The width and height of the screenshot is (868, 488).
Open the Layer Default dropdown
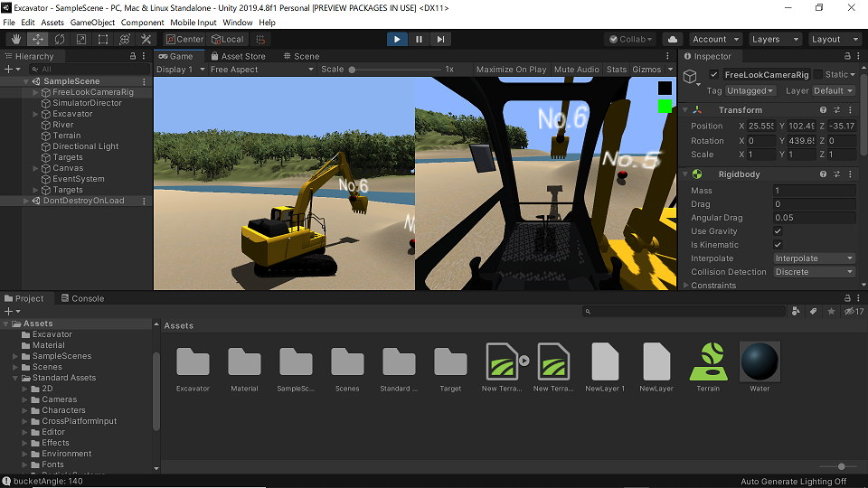pos(833,90)
